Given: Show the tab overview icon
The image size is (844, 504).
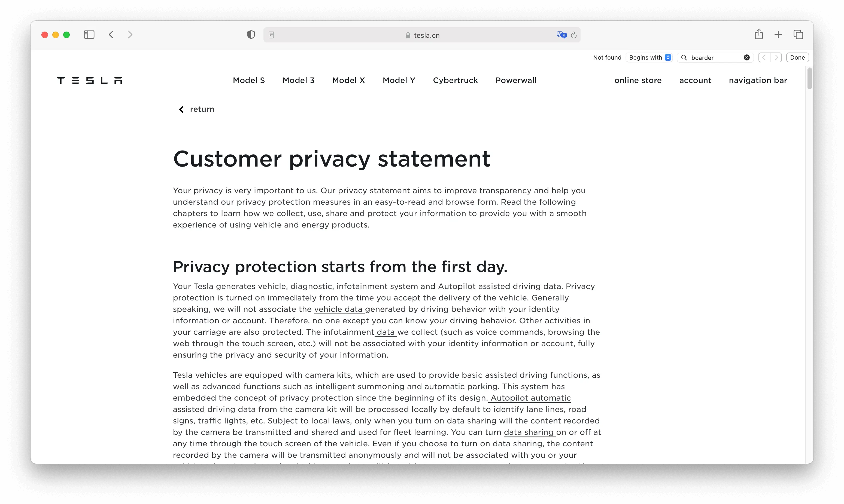Looking at the screenshot, I should click(798, 35).
